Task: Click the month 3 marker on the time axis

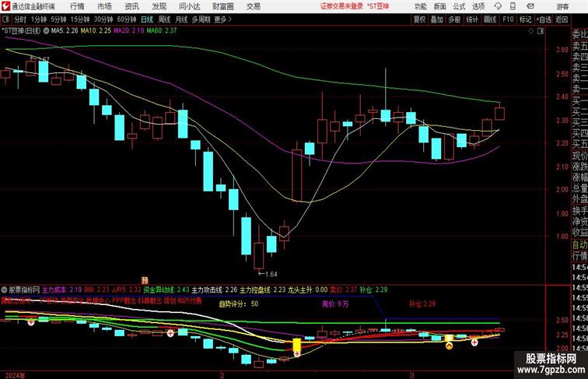Action: point(411,375)
